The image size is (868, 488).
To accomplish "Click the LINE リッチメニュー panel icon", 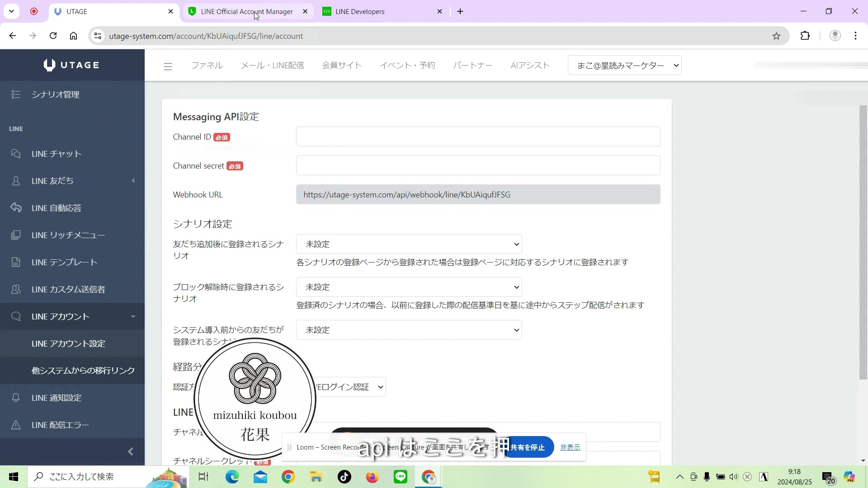I will point(16,235).
